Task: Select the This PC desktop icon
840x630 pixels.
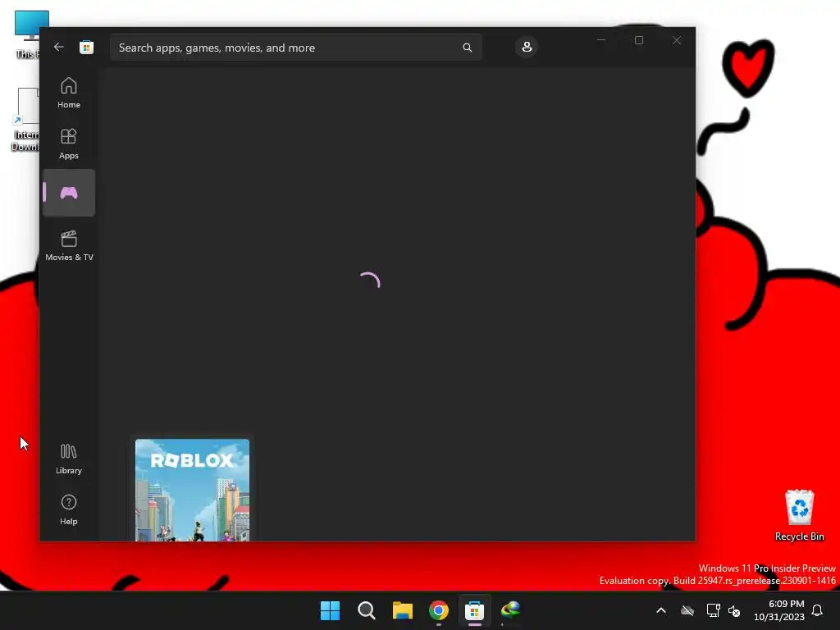Action: pos(28,34)
